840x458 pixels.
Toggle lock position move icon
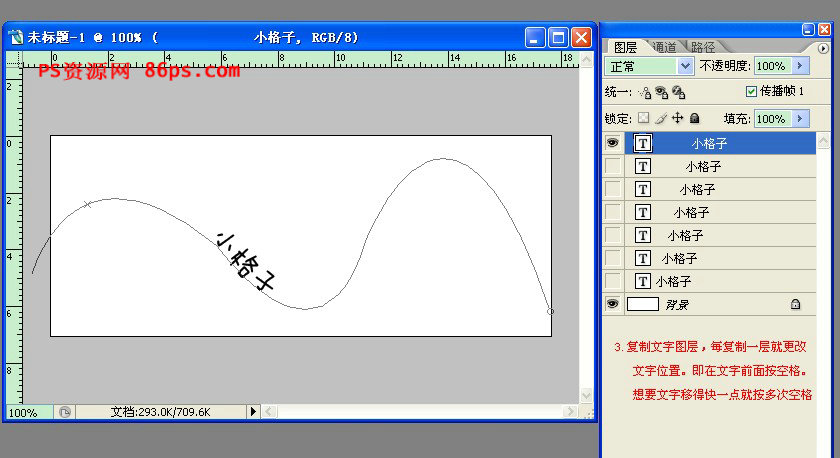point(678,118)
